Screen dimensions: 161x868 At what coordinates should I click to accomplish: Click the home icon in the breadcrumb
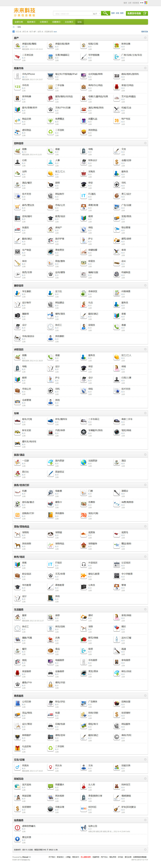point(14,27)
